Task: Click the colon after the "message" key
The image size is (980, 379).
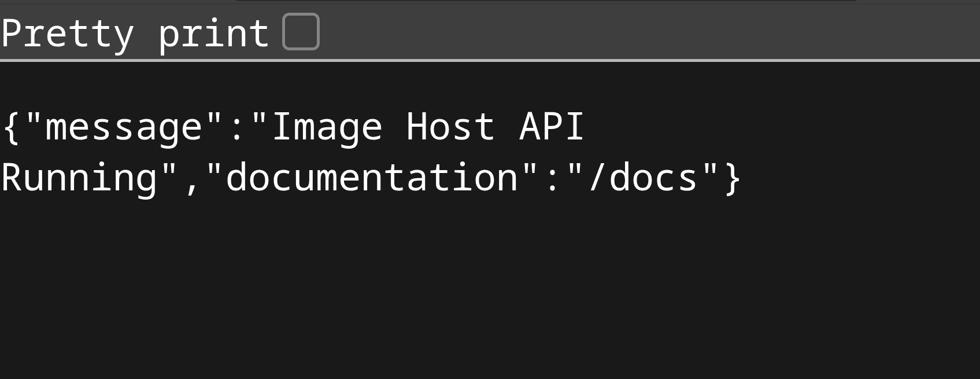Action: coord(236,127)
